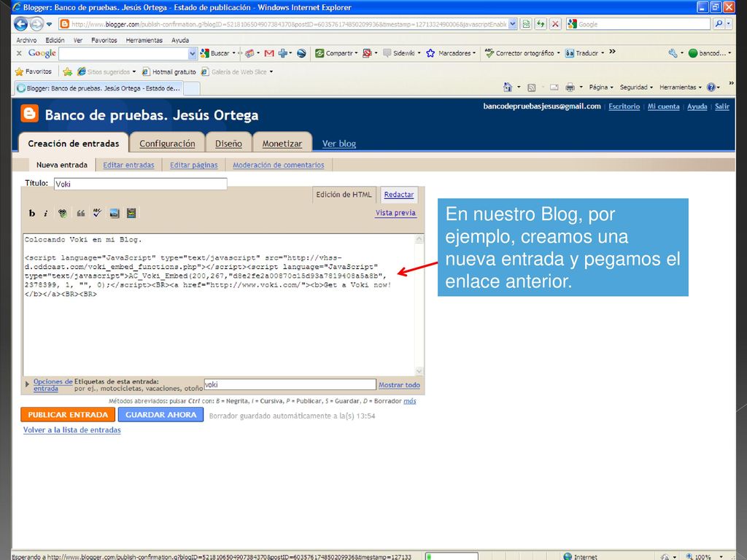Click the insert link icon in editor
Screen dimensions: 747x560
63,214
